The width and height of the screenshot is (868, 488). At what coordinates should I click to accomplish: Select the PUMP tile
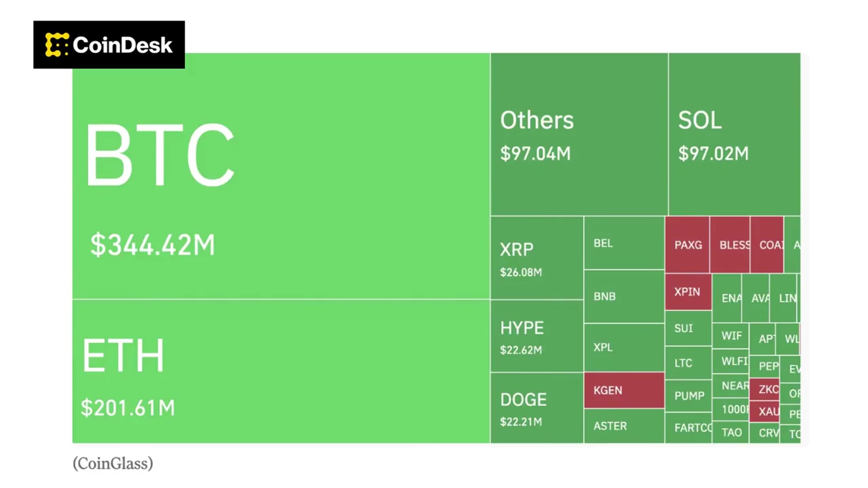[x=688, y=396]
